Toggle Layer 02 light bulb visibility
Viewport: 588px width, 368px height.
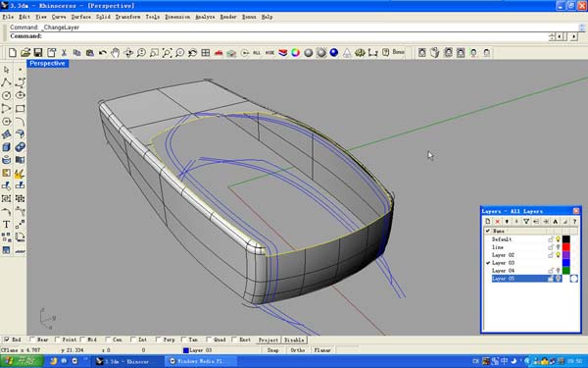pyautogui.click(x=558, y=255)
